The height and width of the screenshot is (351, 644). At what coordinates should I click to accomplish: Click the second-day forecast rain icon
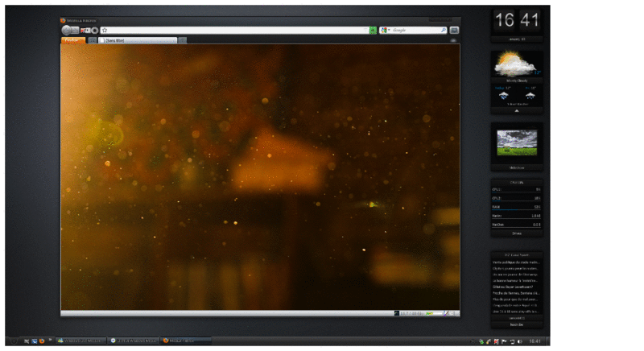point(530,96)
